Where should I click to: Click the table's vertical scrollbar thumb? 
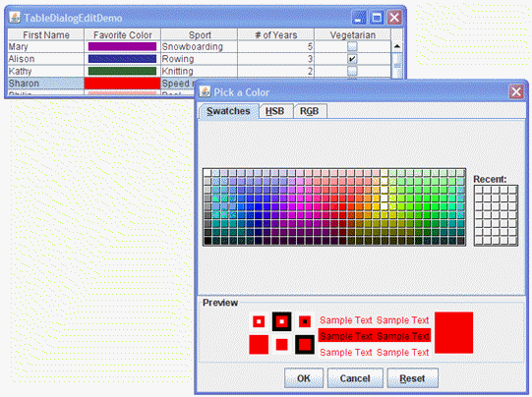[x=397, y=65]
